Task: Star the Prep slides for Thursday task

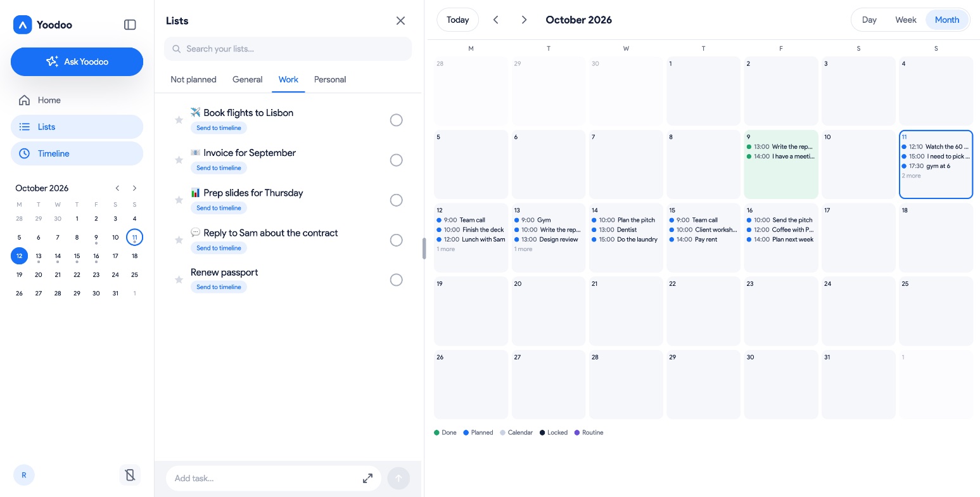Action: pos(179,200)
